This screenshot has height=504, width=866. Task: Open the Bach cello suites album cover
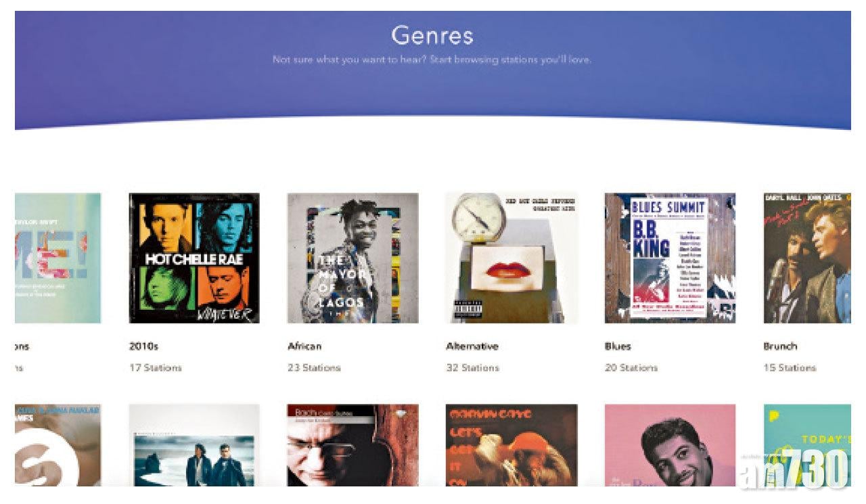(x=353, y=445)
